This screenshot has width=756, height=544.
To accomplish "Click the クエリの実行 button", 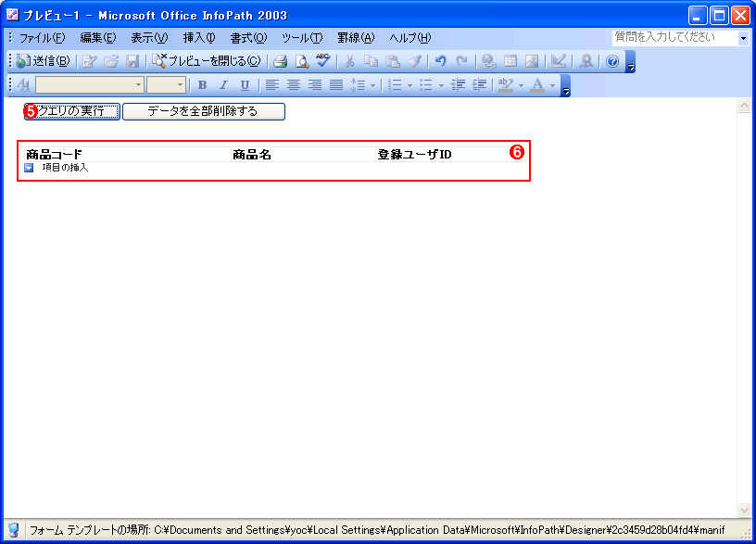I will (72, 111).
